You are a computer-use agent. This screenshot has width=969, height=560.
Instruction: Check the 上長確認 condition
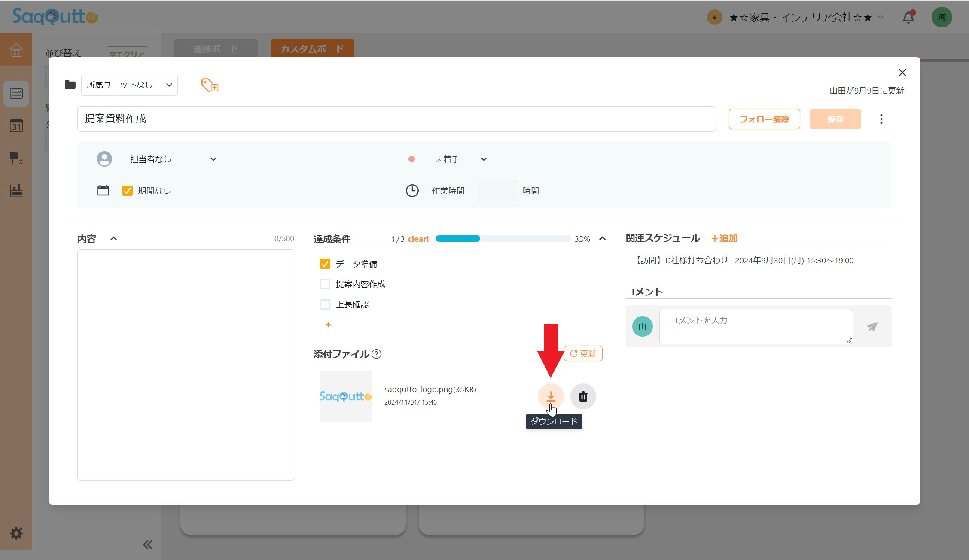coord(325,304)
